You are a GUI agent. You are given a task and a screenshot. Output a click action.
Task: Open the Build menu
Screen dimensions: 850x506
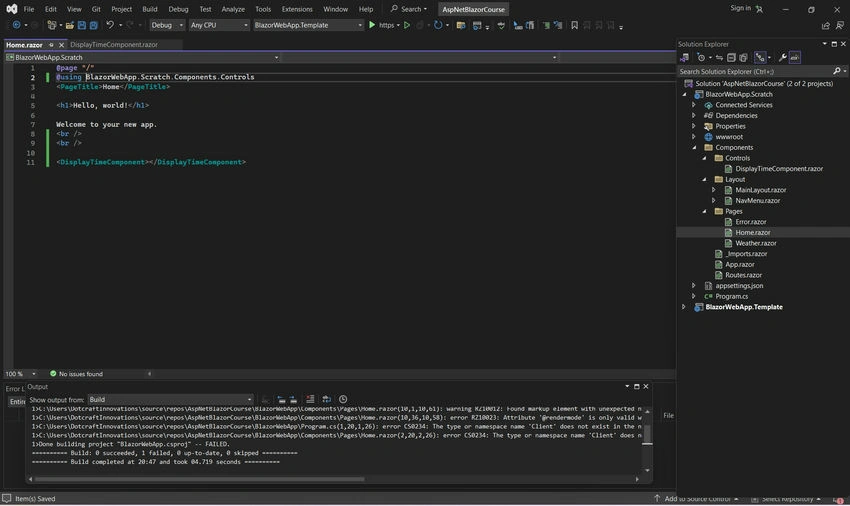[x=150, y=9]
